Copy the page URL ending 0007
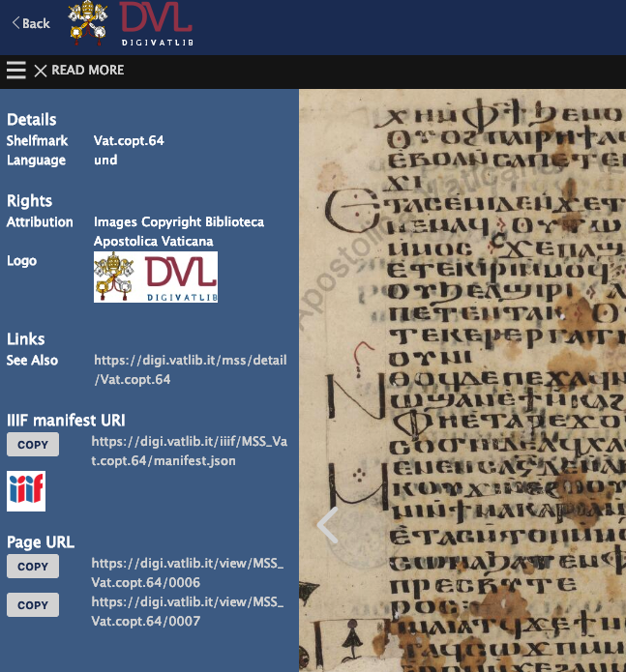This screenshot has width=626, height=672. coord(33,604)
